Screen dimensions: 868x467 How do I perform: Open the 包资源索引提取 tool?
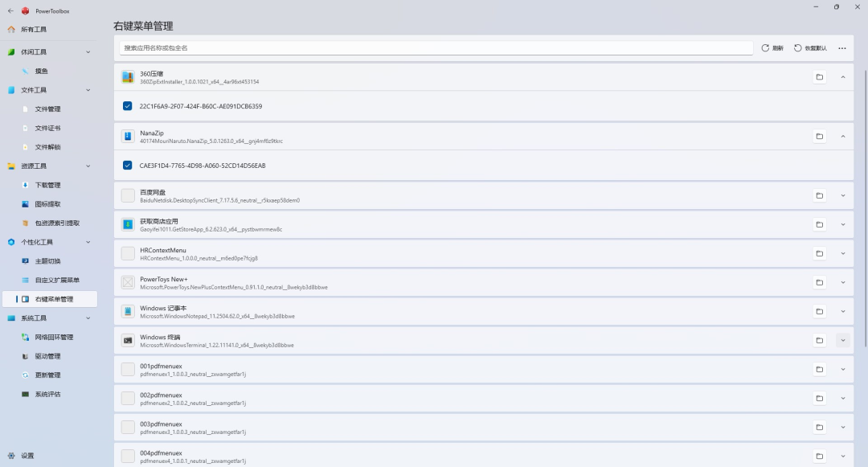tap(50, 223)
